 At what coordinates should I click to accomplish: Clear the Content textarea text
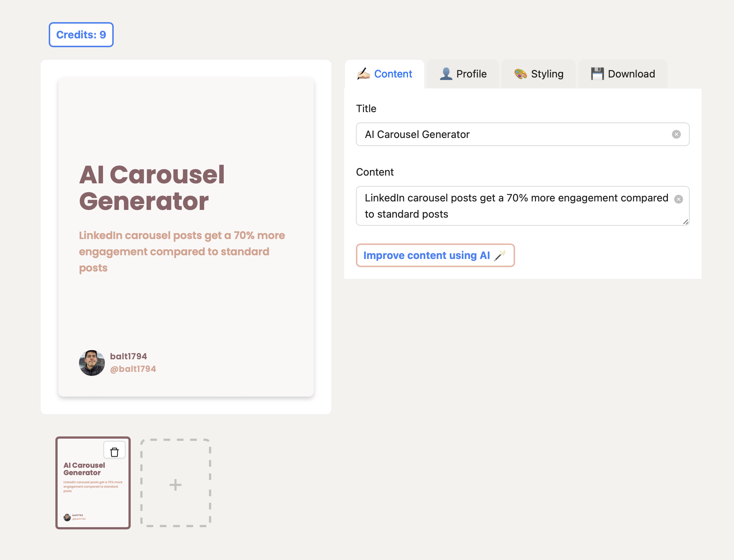678,199
